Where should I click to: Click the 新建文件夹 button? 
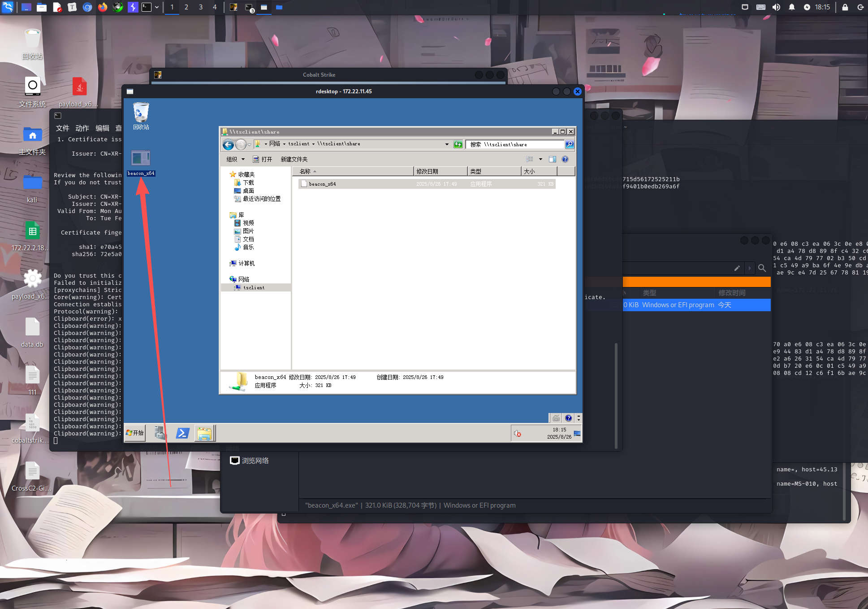click(294, 159)
